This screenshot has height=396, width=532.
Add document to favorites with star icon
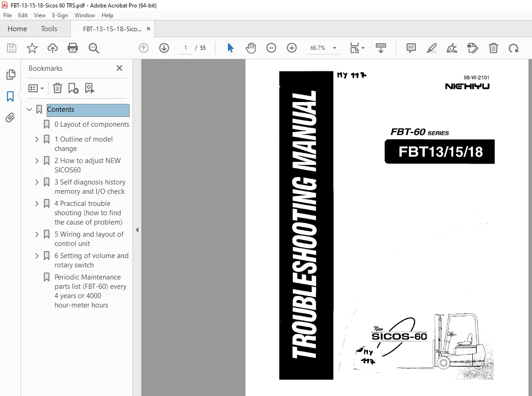pos(32,48)
